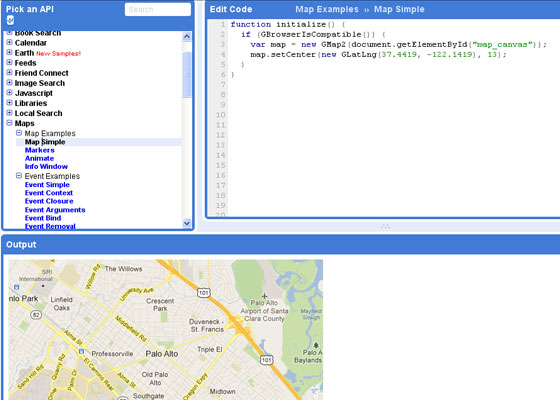
Task: Collapse the Map Examples subfolder
Action: pyautogui.click(x=19, y=133)
